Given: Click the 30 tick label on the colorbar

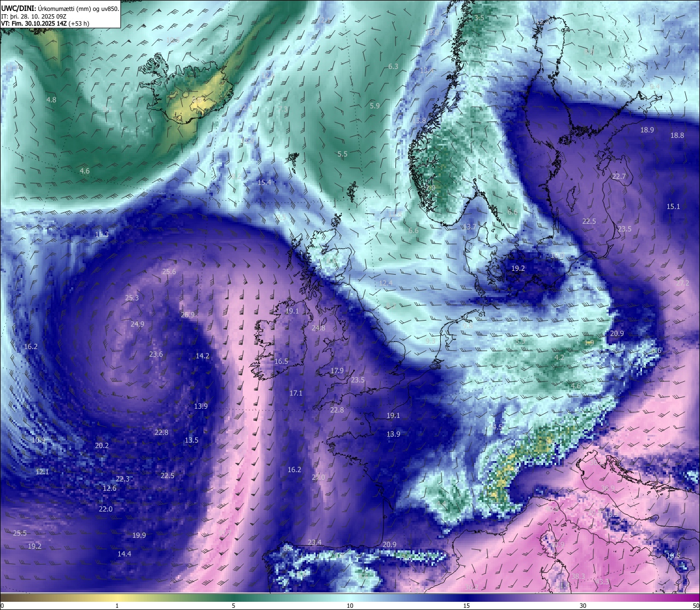Looking at the screenshot, I should (x=583, y=605).
